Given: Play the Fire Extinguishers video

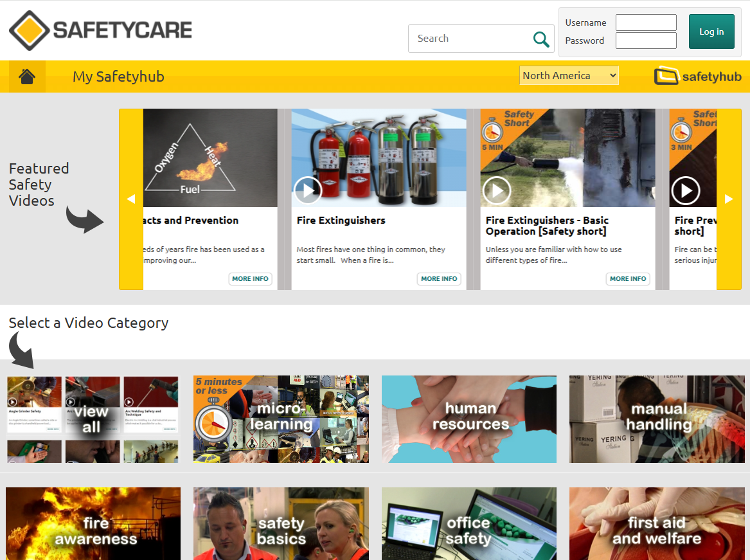Looking at the screenshot, I should click(x=308, y=190).
